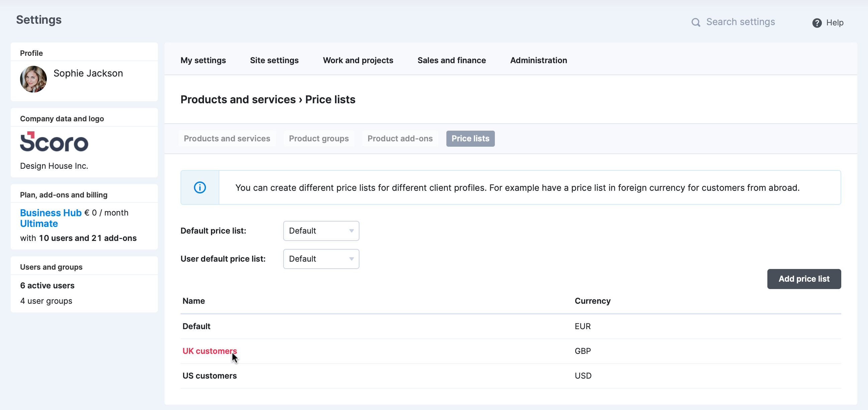Select Products and services sub-tab
The width and height of the screenshot is (868, 410).
pos(227,139)
